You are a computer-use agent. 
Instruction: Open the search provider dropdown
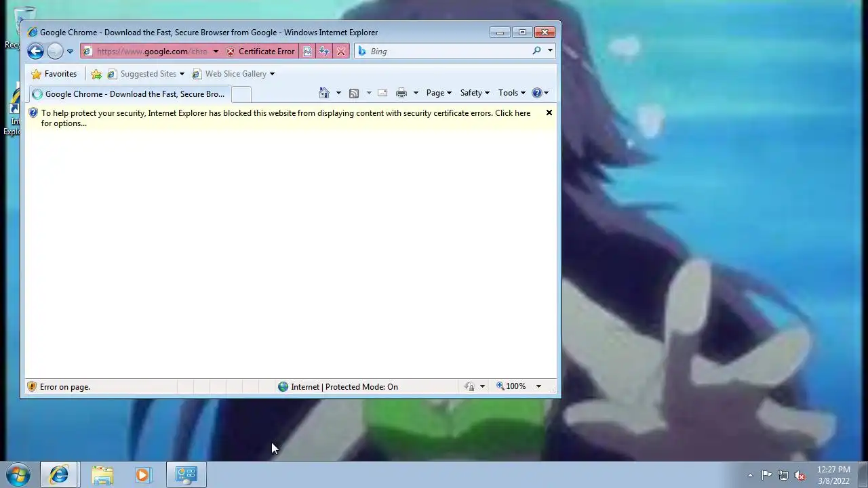coord(550,51)
